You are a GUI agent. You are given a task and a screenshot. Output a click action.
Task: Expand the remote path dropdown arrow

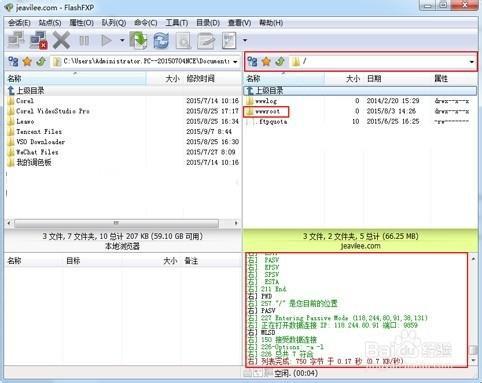pyautogui.click(x=472, y=62)
